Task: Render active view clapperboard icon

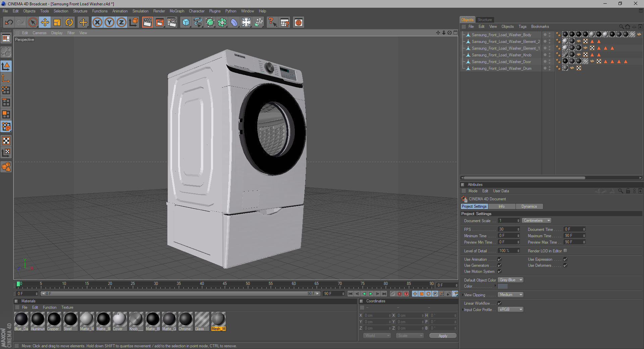Action: pyautogui.click(x=148, y=22)
